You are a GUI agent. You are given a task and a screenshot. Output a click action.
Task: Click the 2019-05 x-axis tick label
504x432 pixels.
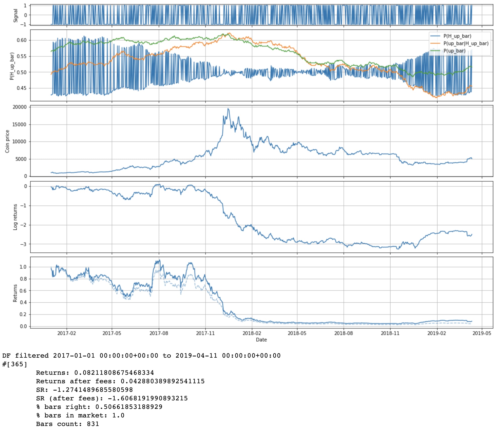click(482, 333)
